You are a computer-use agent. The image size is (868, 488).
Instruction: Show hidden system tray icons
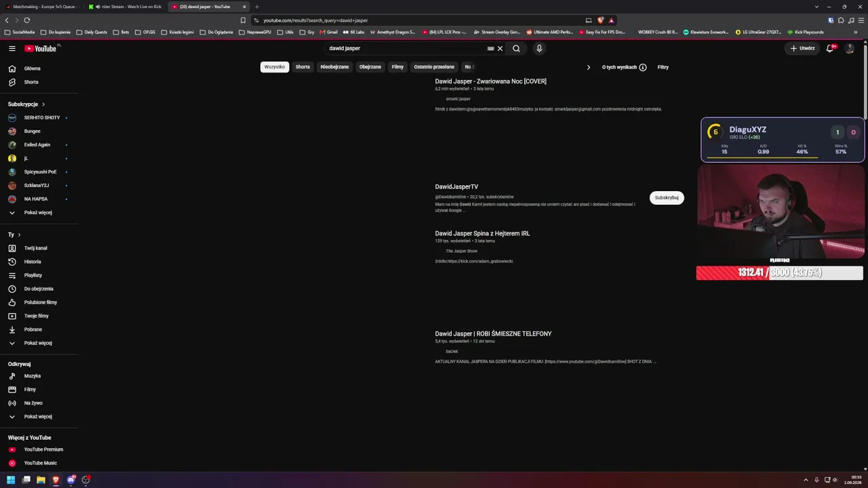[806, 480]
